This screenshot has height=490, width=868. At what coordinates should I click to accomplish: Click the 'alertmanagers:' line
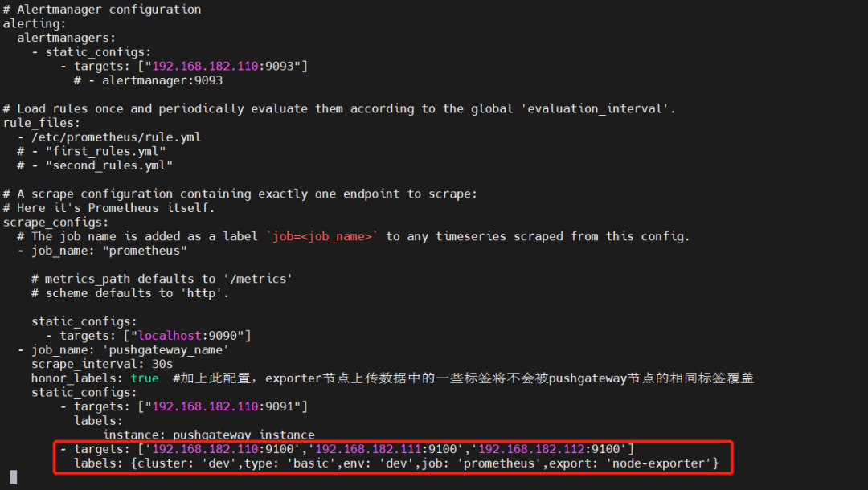tap(67, 38)
